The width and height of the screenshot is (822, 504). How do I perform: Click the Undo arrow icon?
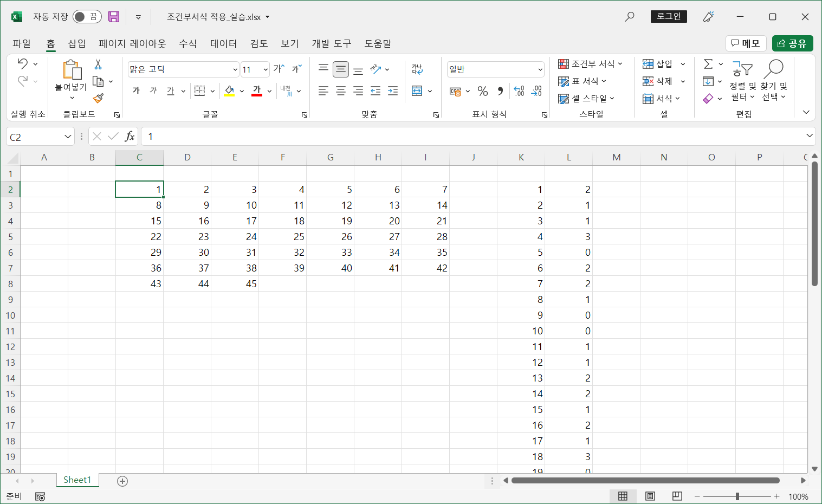22,63
